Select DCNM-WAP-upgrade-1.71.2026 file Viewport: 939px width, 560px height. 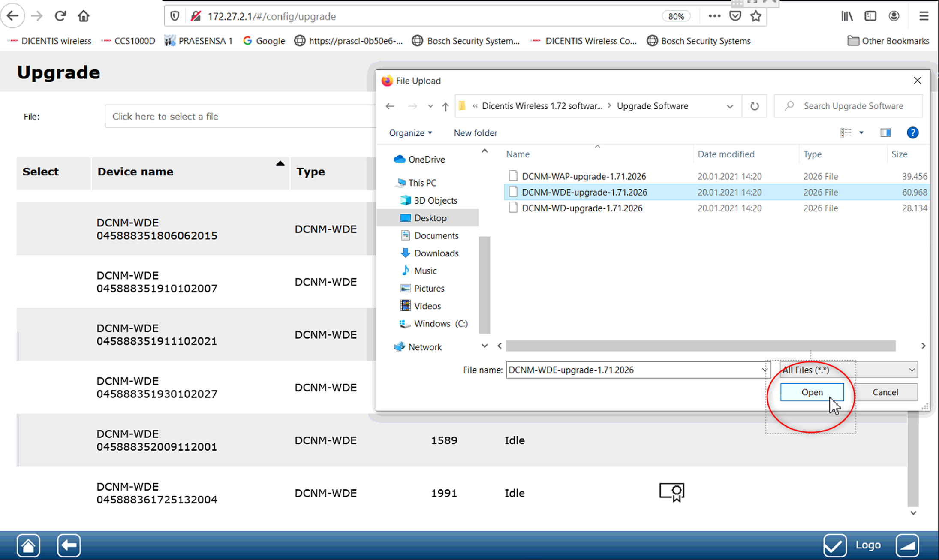tap(584, 176)
